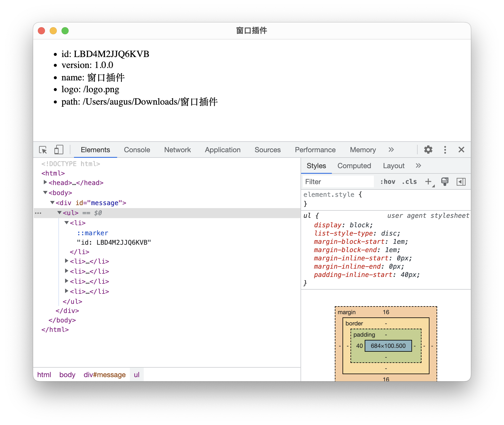This screenshot has width=504, height=425.
Task: Open DevTools settings gear
Action: [428, 150]
